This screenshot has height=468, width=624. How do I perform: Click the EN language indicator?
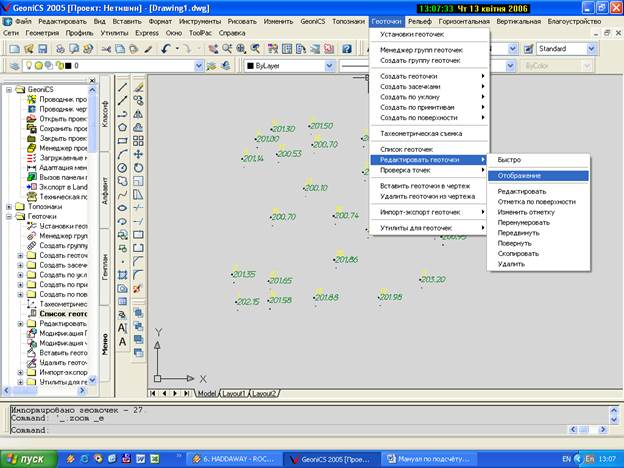(x=566, y=459)
